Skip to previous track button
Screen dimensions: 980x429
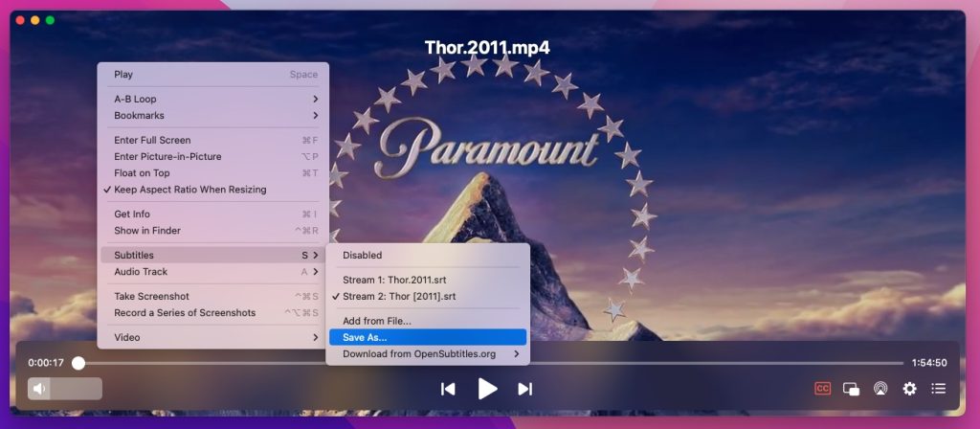[448, 389]
